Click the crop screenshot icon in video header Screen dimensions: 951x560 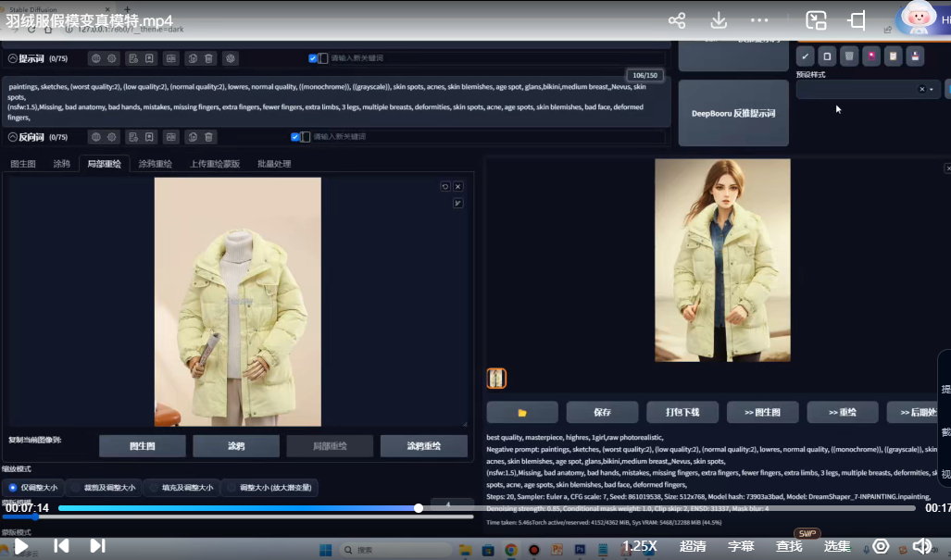[x=857, y=20]
